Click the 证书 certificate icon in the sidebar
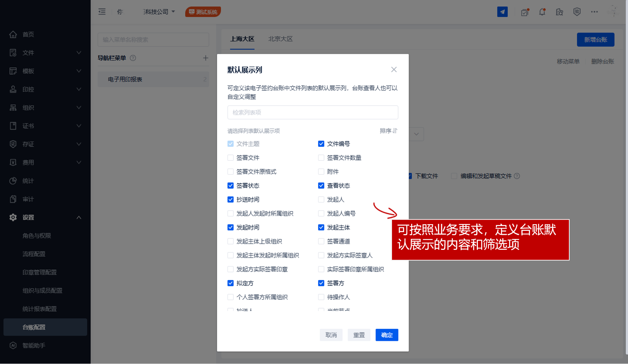Viewport: 628px width, 364px height. (x=13, y=126)
